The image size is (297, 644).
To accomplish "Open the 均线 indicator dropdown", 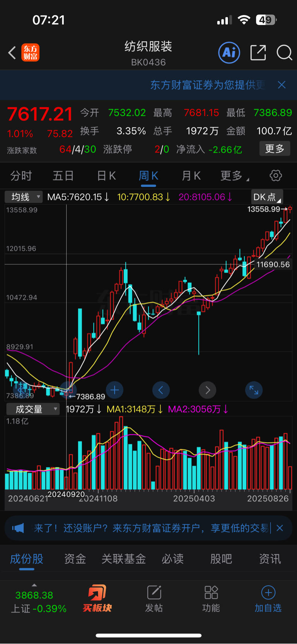I will coord(24,197).
